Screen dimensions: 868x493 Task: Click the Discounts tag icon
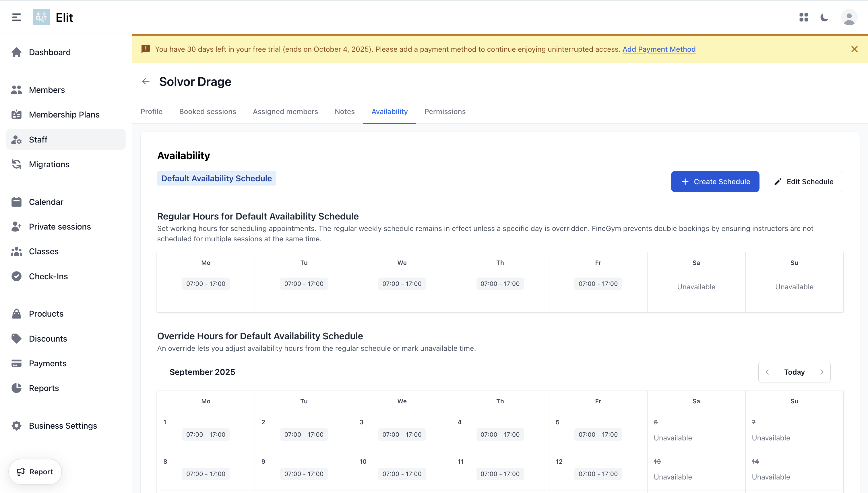(16, 339)
